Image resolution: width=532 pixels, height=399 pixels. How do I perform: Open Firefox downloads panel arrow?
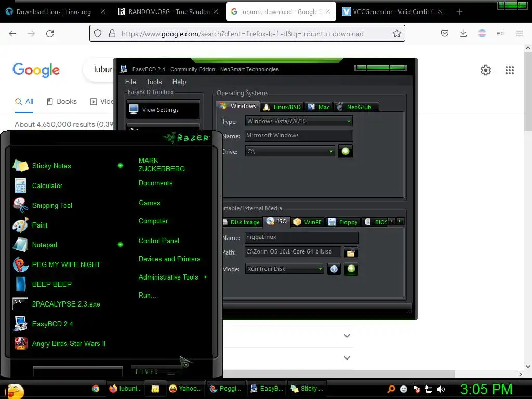pos(463,33)
